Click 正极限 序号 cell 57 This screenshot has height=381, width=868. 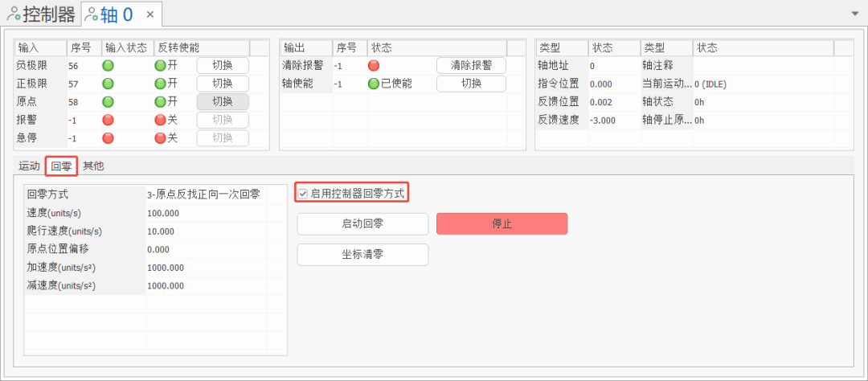pyautogui.click(x=83, y=84)
